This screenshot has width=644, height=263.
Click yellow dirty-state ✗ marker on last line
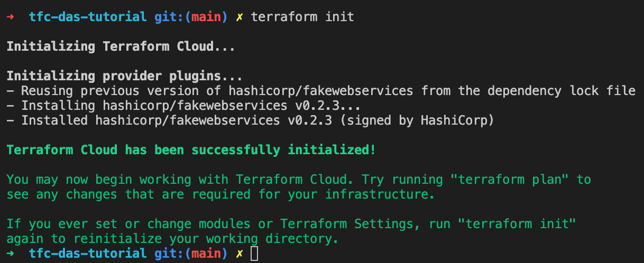coord(240,254)
